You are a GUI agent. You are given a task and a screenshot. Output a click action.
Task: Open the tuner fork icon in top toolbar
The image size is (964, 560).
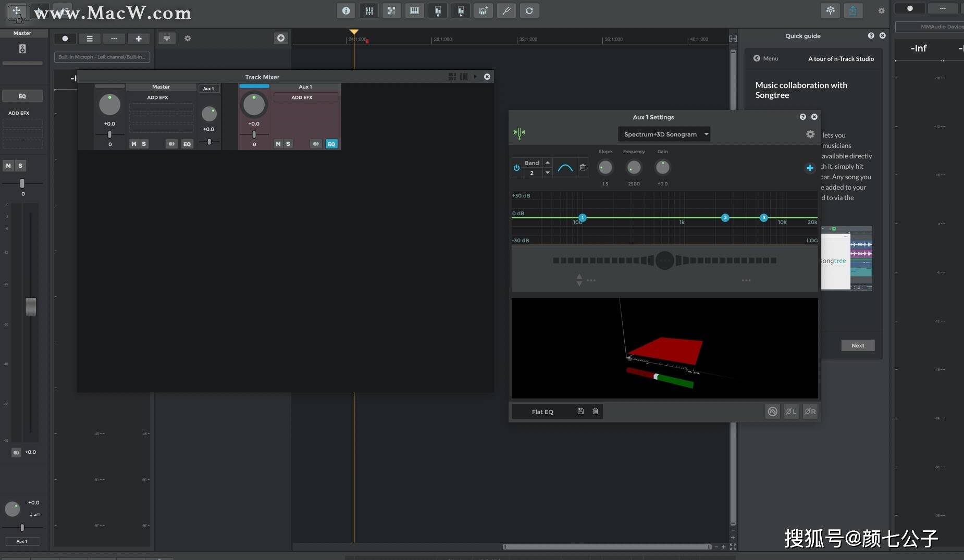(x=506, y=10)
